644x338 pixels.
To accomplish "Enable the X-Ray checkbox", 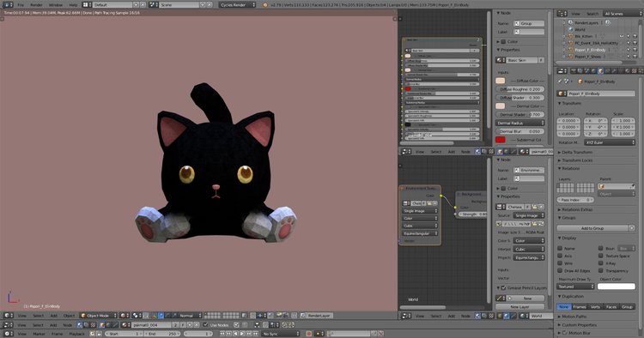I will [x=600, y=263].
